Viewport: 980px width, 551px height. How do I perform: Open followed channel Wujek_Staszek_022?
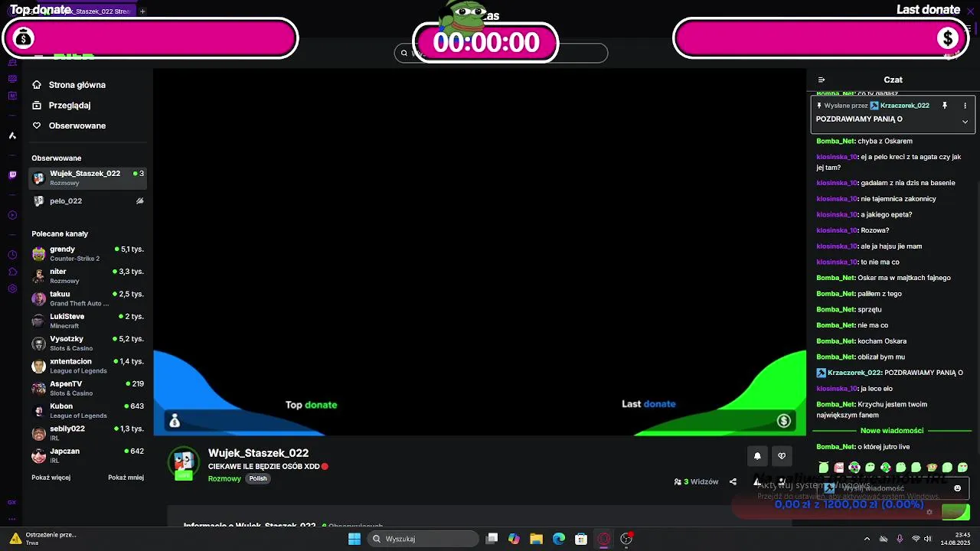88,178
